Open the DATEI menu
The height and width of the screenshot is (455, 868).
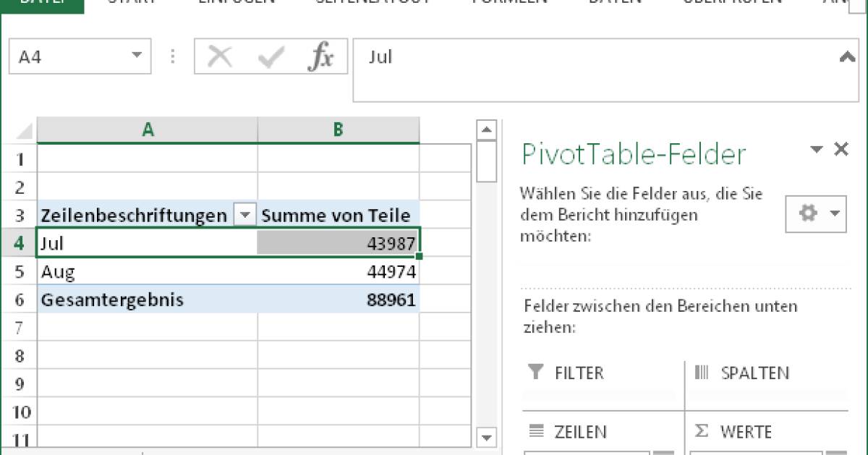click(x=43, y=3)
